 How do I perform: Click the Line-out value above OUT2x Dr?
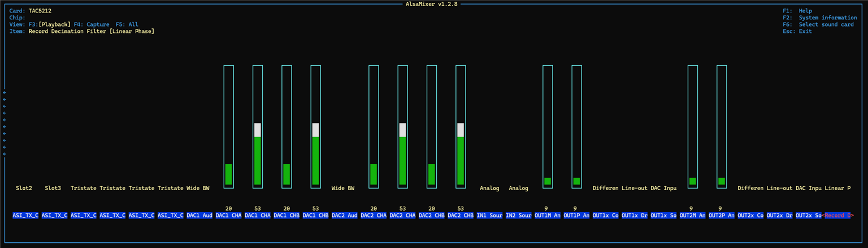pyautogui.click(x=779, y=188)
